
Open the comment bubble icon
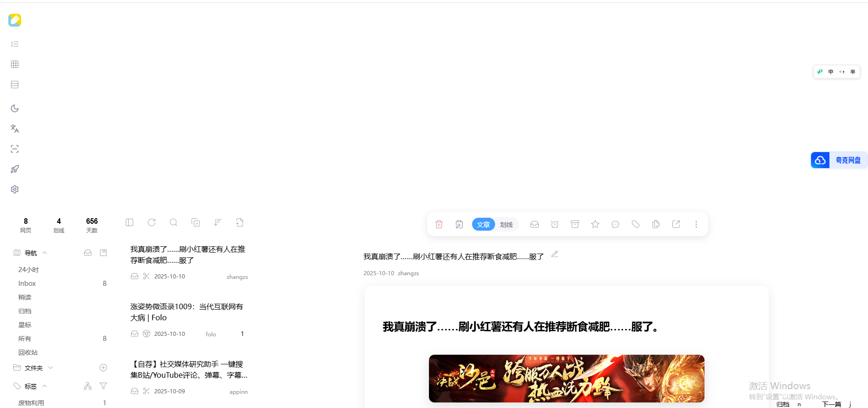[615, 224]
